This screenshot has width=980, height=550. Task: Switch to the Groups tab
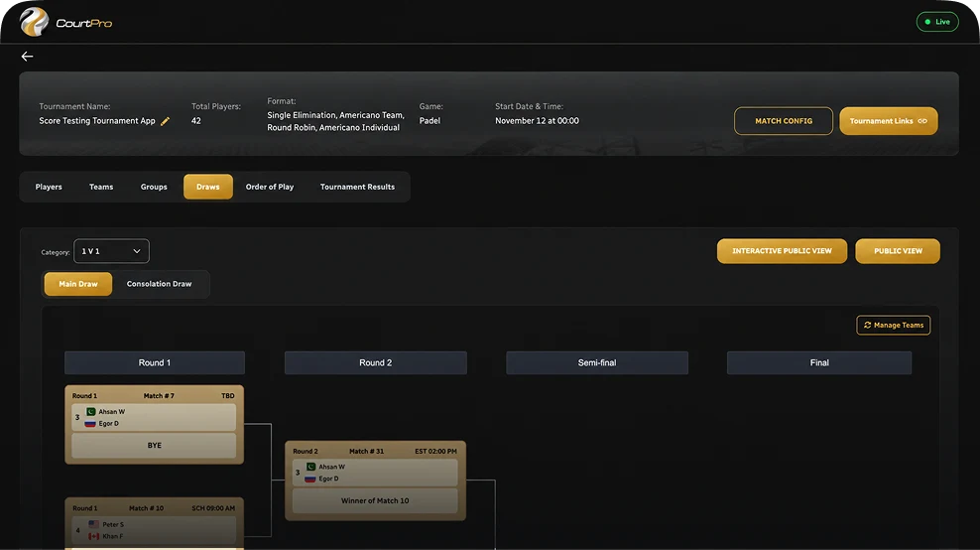pos(154,187)
